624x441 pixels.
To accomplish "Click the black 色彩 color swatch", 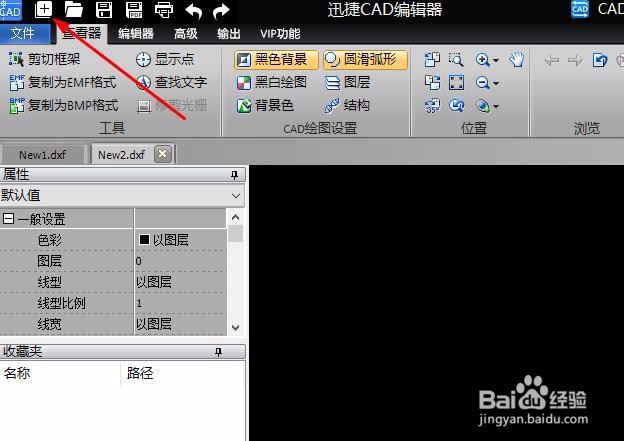I will pos(144,239).
